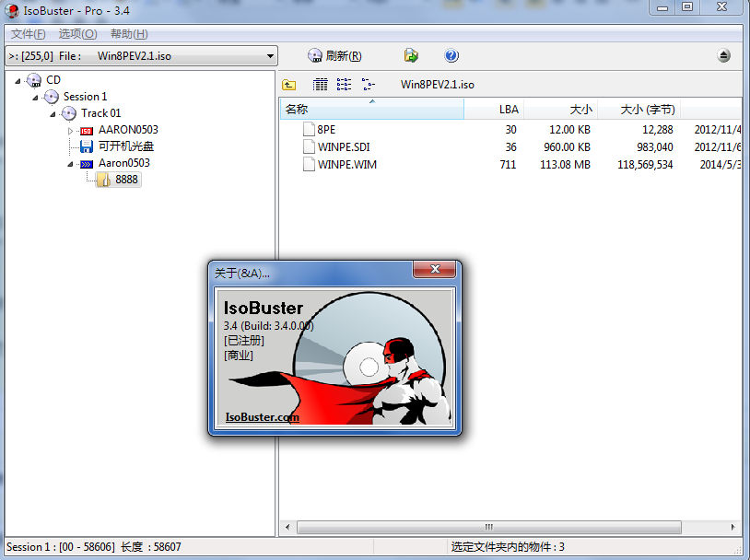Screen dimensions: 750x560
Task: Click the extract folder toolbar icon
Action: (x=411, y=56)
